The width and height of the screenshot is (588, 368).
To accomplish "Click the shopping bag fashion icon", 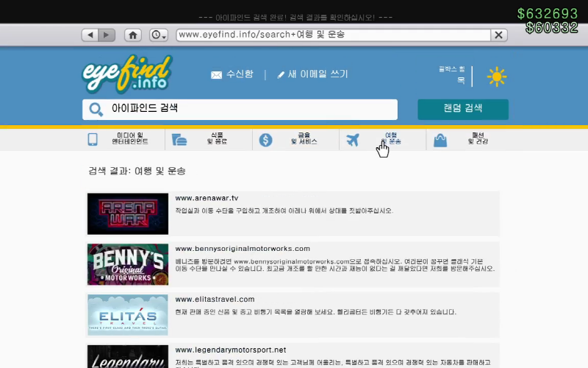I will point(440,140).
